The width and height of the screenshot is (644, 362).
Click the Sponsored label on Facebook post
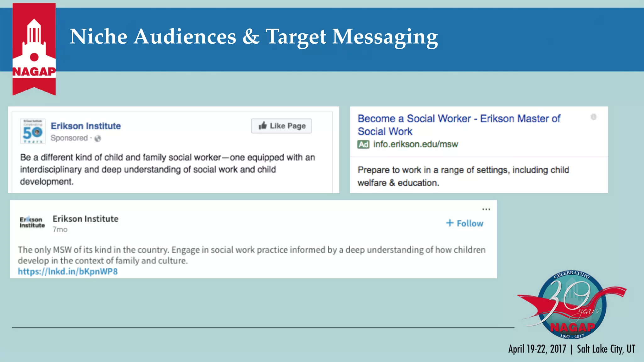tap(69, 138)
